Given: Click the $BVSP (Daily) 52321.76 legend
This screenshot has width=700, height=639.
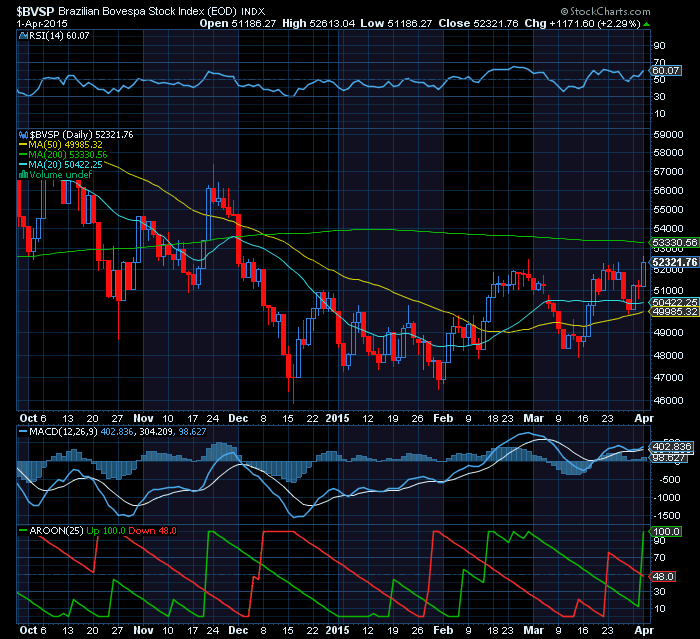Looking at the screenshot, I should [x=81, y=134].
